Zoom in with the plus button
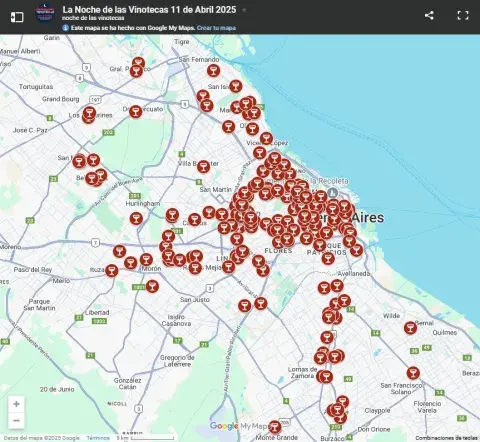The height and width of the screenshot is (442, 480). [x=16, y=404]
